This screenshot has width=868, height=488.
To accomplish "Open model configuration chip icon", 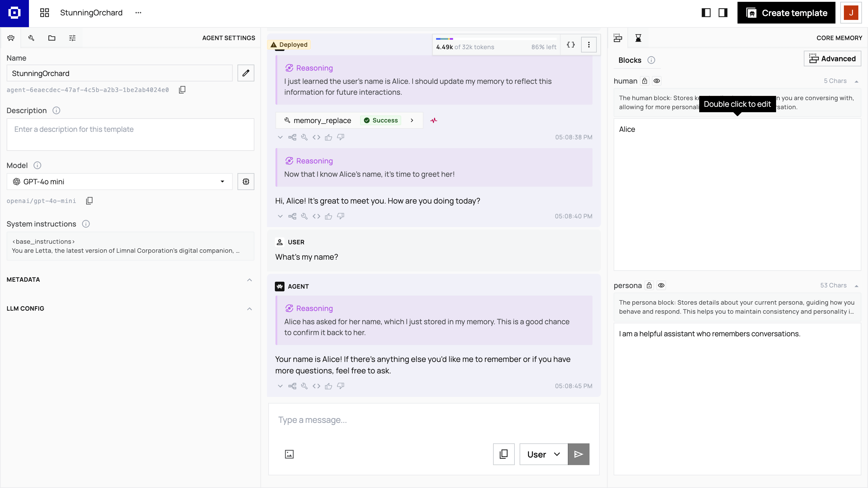I will 246,182.
